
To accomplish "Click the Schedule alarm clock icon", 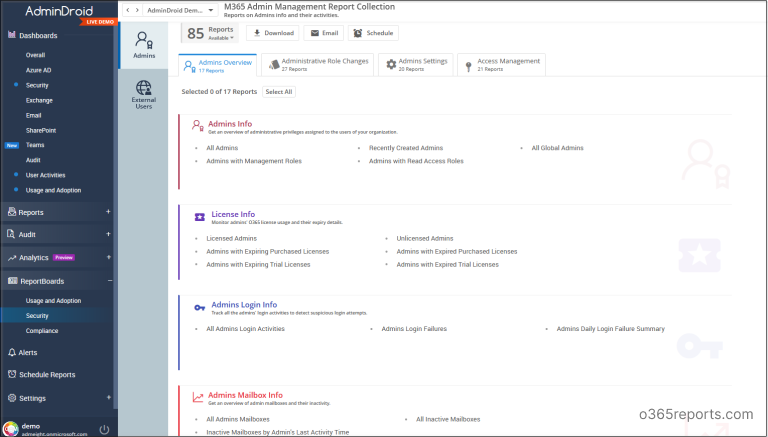I will 358,33.
